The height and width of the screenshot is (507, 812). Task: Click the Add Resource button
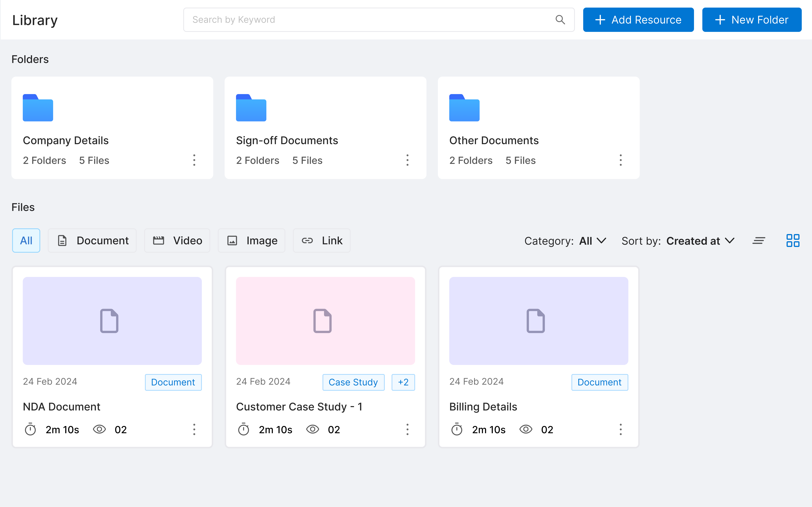coord(638,20)
